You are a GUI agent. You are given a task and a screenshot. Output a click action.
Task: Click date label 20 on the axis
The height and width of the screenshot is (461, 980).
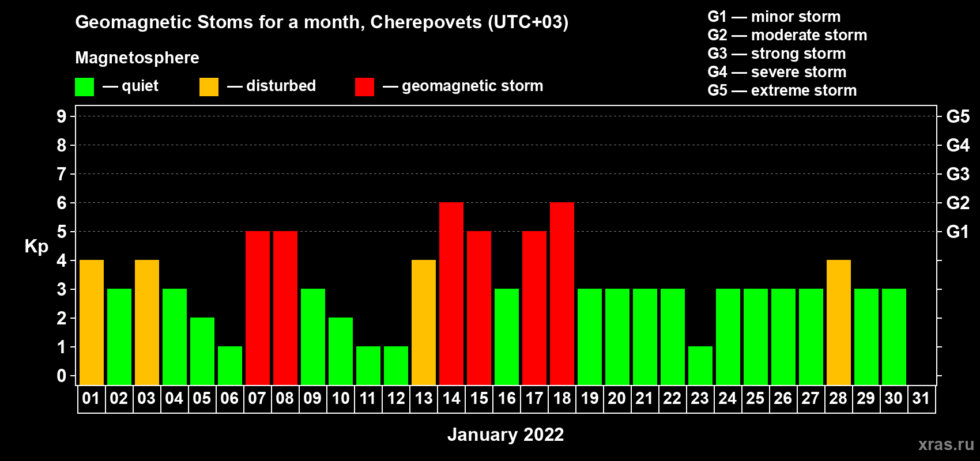[617, 398]
